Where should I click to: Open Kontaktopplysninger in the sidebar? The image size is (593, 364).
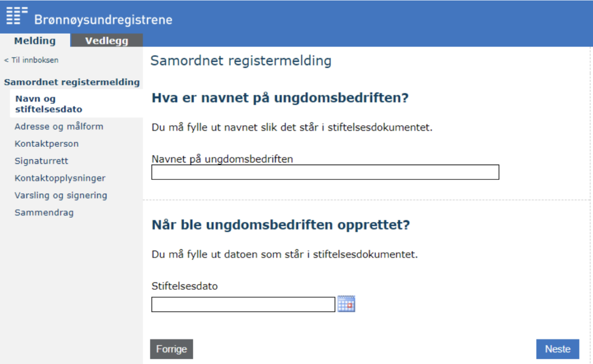click(x=60, y=178)
